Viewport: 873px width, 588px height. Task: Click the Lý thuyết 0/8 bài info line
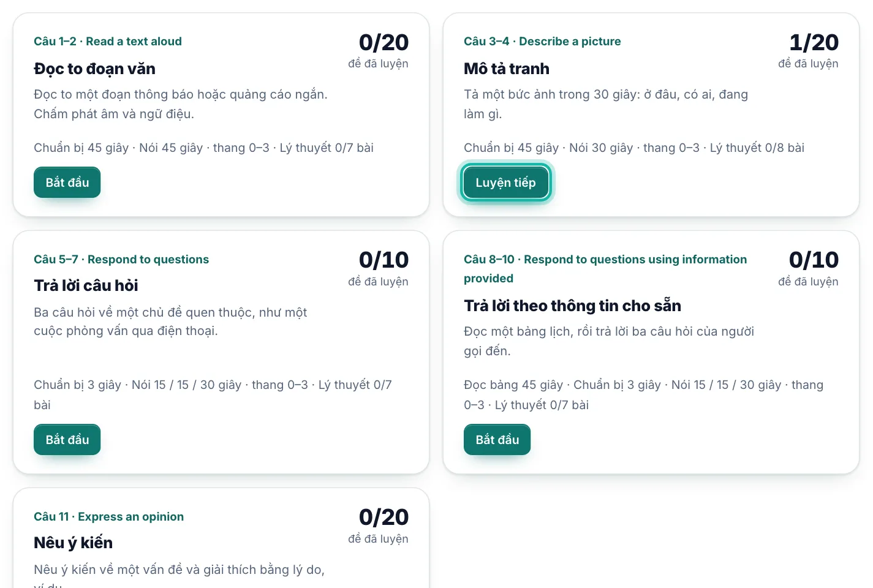tap(634, 148)
